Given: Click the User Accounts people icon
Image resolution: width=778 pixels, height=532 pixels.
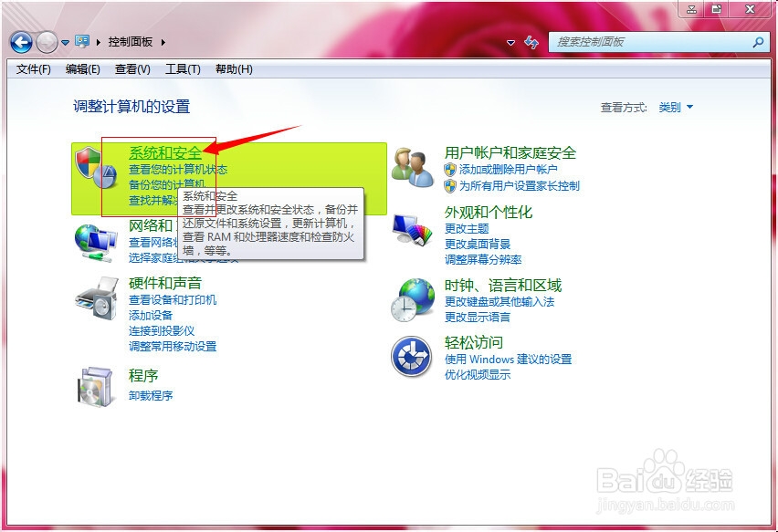Looking at the screenshot, I should click(412, 167).
